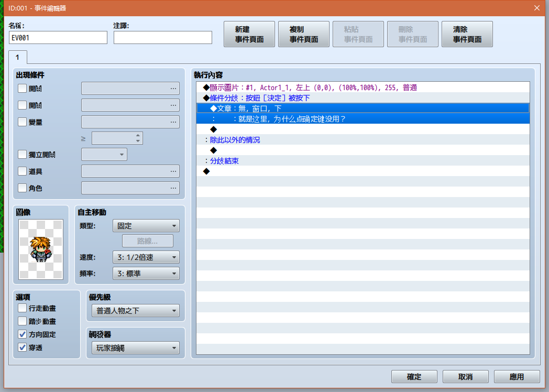Click the 粘貼事件頁面 button
Image resolution: width=549 pixels, height=392 pixels.
(358, 34)
